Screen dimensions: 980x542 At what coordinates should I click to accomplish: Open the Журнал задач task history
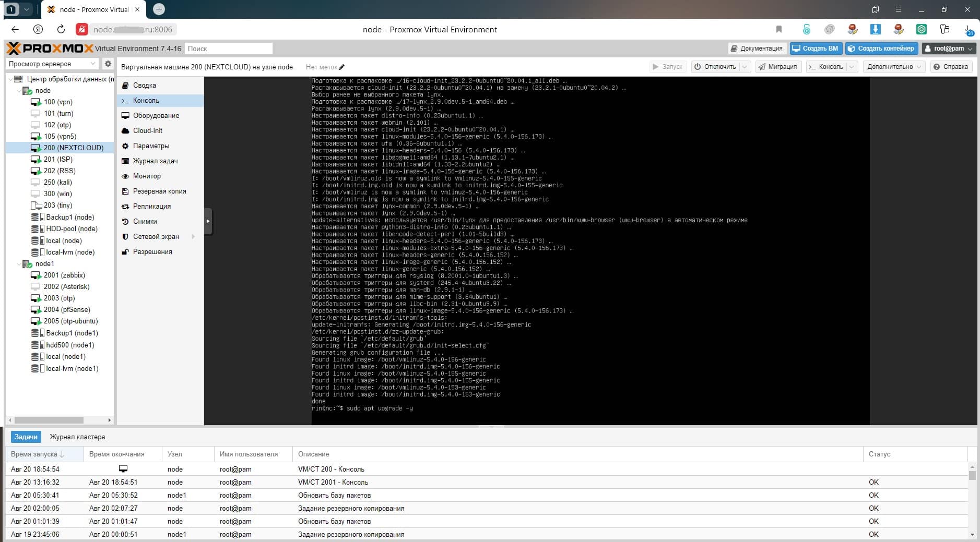pyautogui.click(x=160, y=161)
